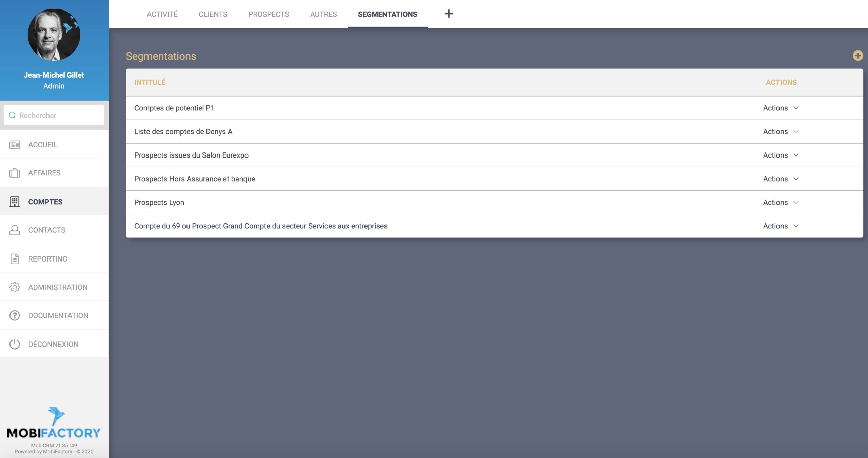Image resolution: width=868 pixels, height=458 pixels.
Task: Expand Actions for Prospects issues du Salon Eurexpo
Action: (781, 155)
